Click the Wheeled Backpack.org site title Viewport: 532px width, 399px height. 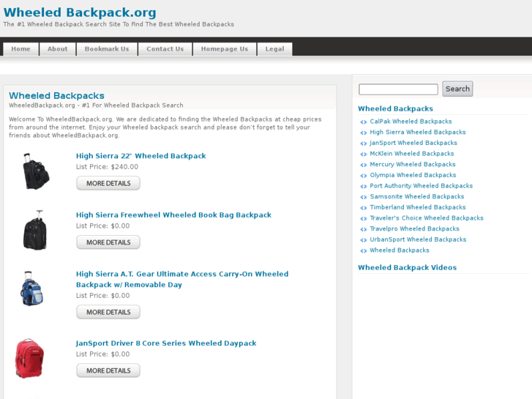tap(80, 12)
